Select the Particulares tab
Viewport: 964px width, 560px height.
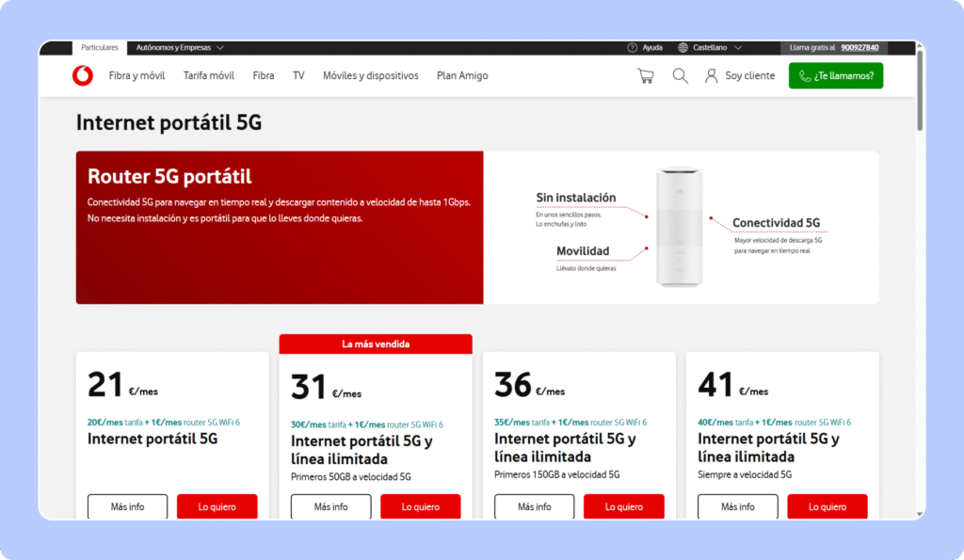[100, 47]
